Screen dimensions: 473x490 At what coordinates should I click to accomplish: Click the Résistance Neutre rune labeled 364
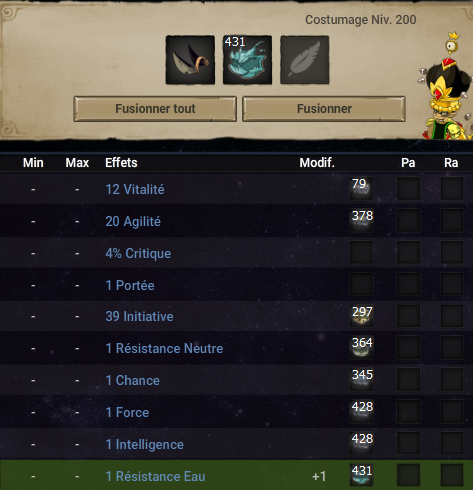361,348
